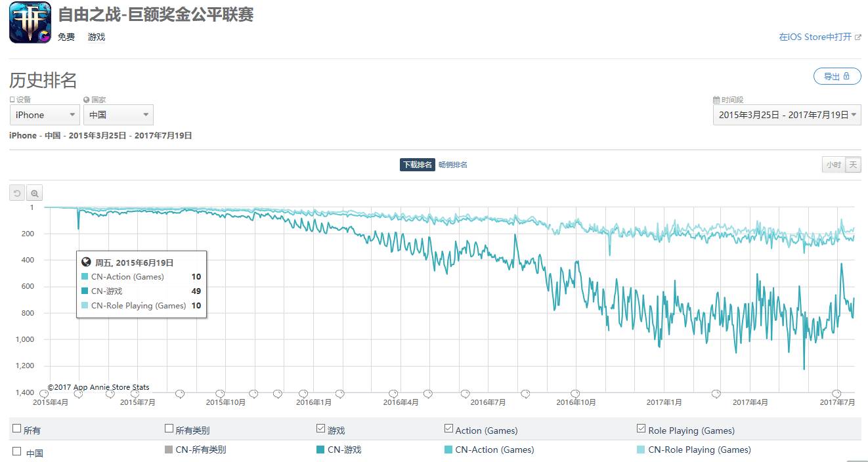Click the magnifier zoom-in chart icon
This screenshot has width=868, height=462.
pos(35,194)
